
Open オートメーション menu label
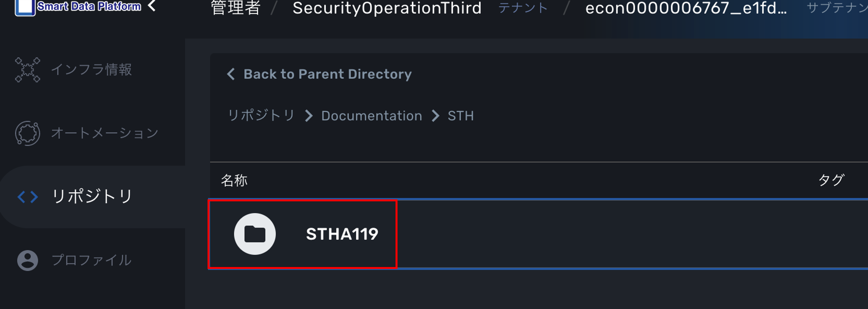pyautogui.click(x=105, y=133)
